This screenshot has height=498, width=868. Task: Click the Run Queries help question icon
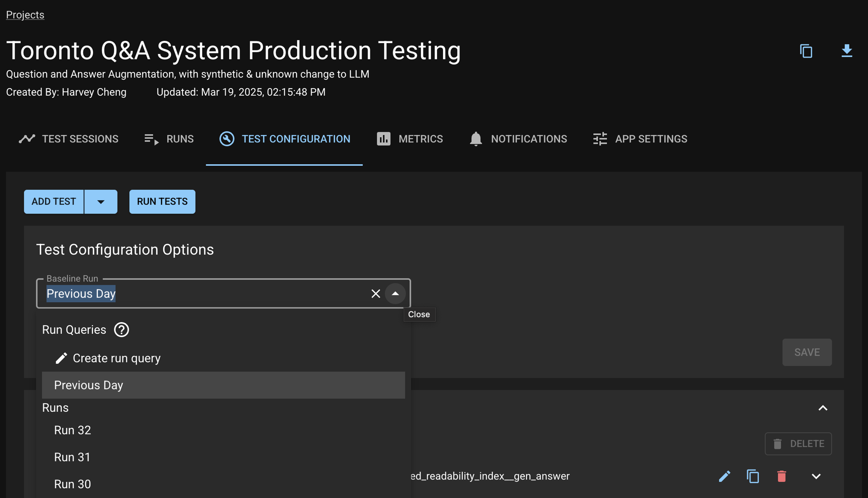tap(121, 330)
